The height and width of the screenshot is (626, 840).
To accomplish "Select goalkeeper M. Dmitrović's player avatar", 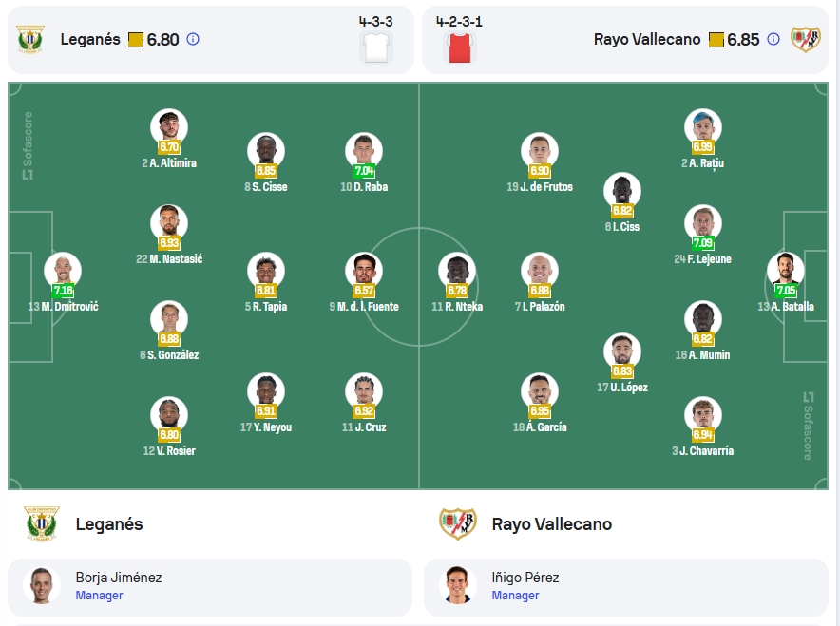I will [63, 271].
